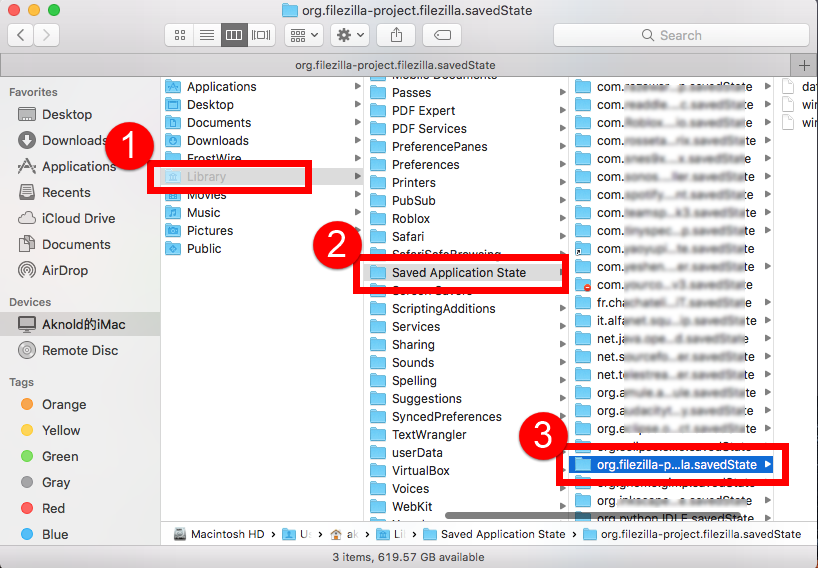Select the Orange tag in sidebar
The image size is (818, 568).
coord(64,404)
